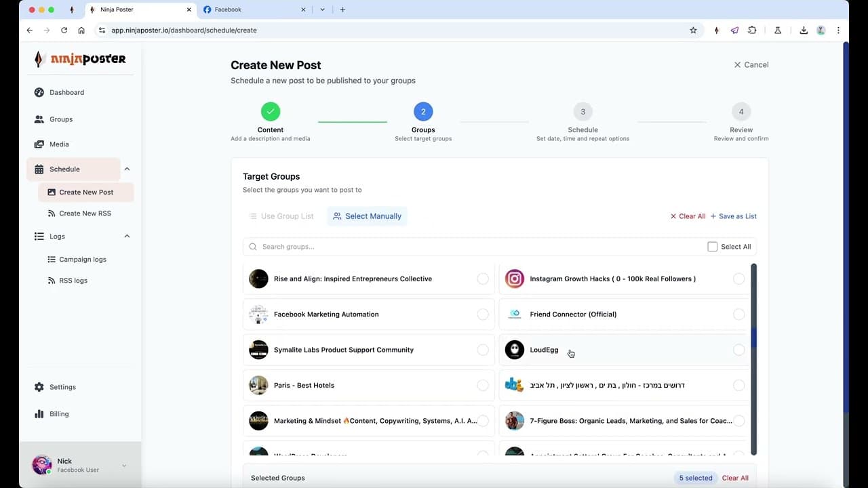Click the NinjaPoster logo

[x=80, y=59]
